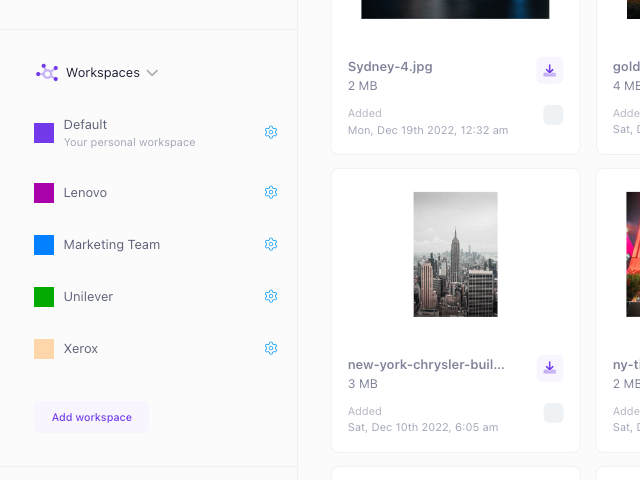Download the new-york-chrysler-buil... file
Screen dimensions: 640x480
pos(550,368)
